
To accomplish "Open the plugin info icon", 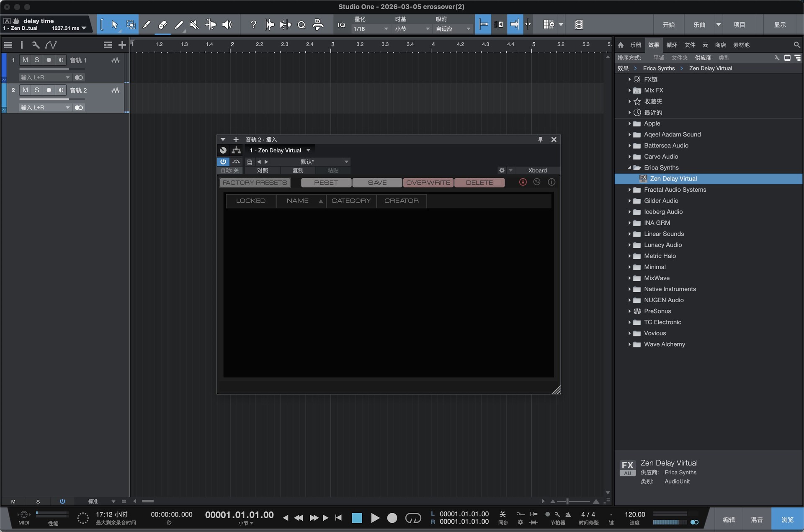I will [551, 182].
